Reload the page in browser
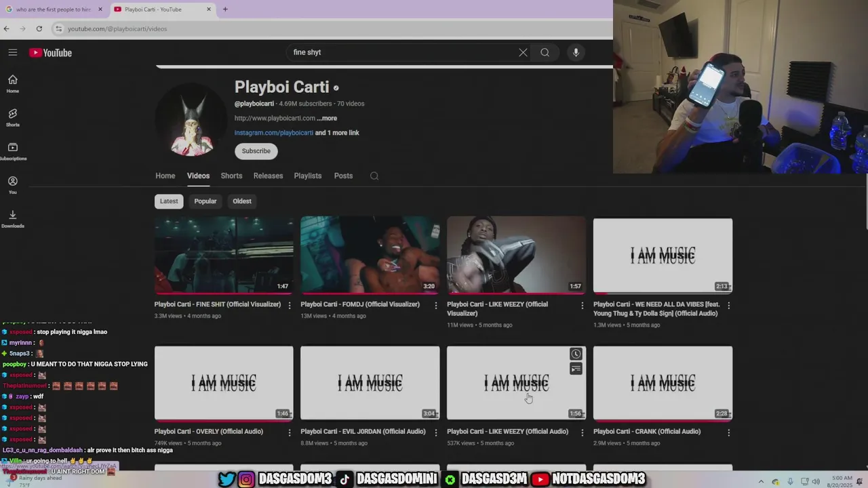Image resolution: width=868 pixels, height=488 pixels. [39, 28]
